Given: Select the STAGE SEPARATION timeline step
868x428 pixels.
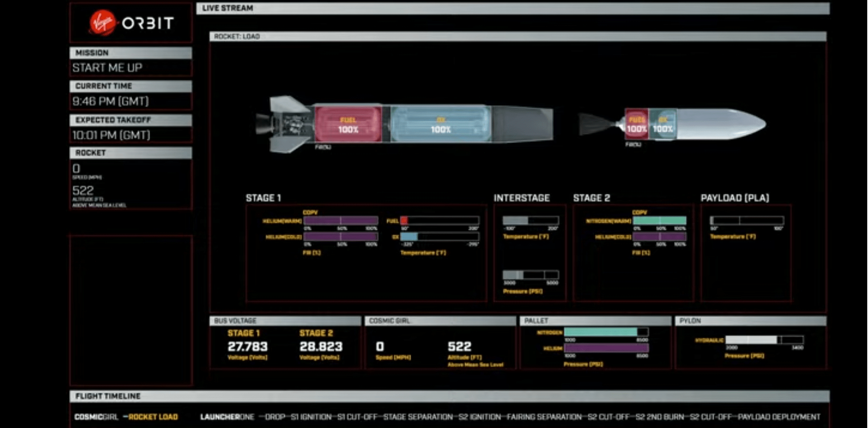Looking at the screenshot, I should click(x=418, y=417).
